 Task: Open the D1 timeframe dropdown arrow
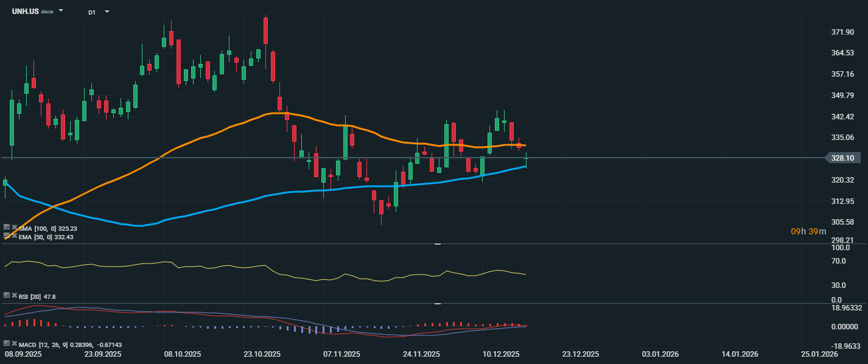pos(107,12)
